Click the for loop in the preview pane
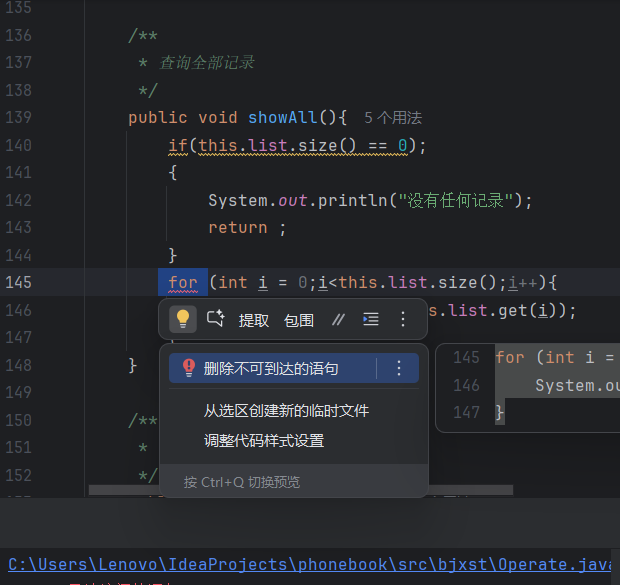The width and height of the screenshot is (620, 585). tap(510, 358)
